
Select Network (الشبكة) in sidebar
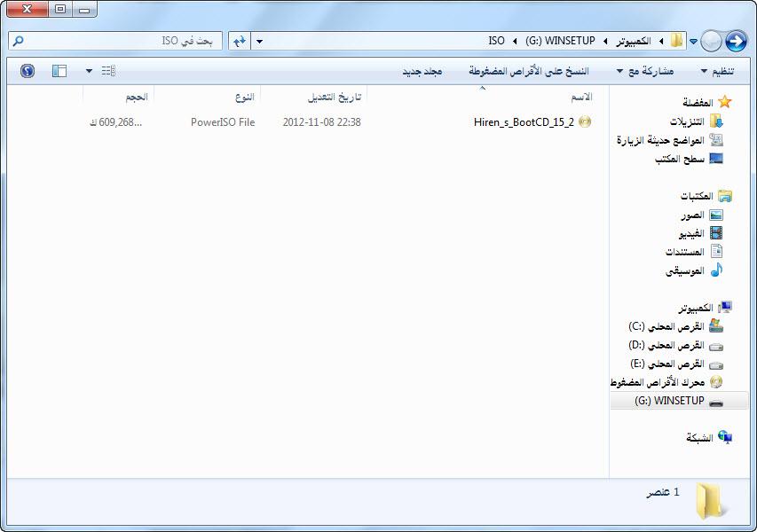(x=699, y=437)
